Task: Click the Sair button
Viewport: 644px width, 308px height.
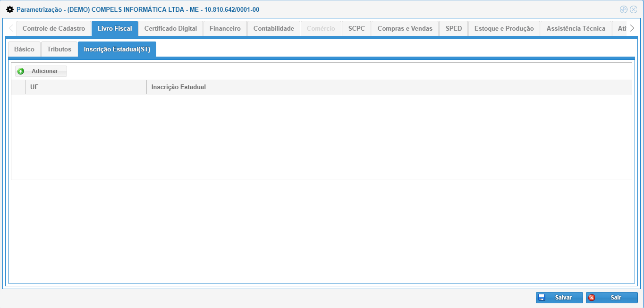Action: coord(611,298)
